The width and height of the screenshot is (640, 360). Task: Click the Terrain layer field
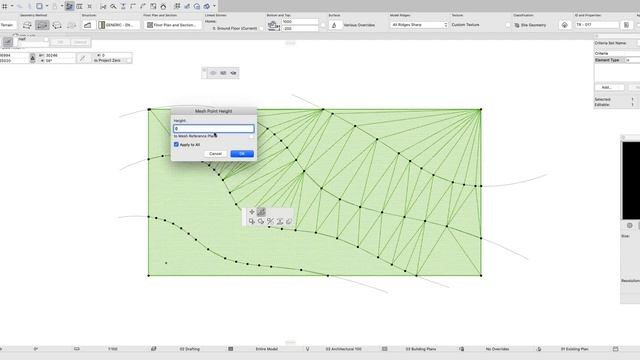pyautogui.click(x=8, y=25)
